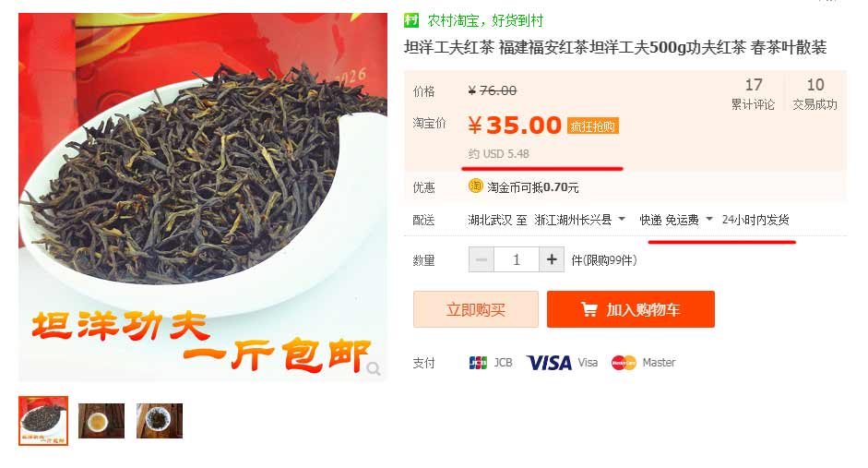Click the gold Taojinbi coin icon
This screenshot has height=468, width=868.
476,186
